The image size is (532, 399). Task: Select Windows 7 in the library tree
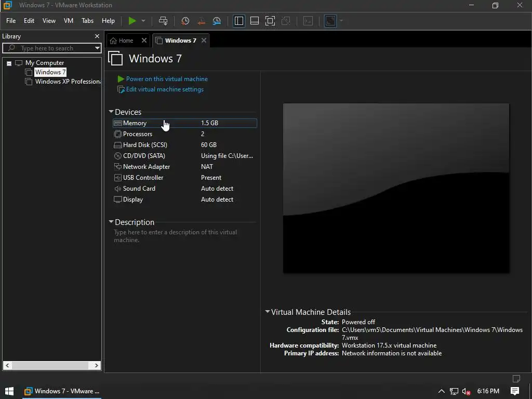50,72
